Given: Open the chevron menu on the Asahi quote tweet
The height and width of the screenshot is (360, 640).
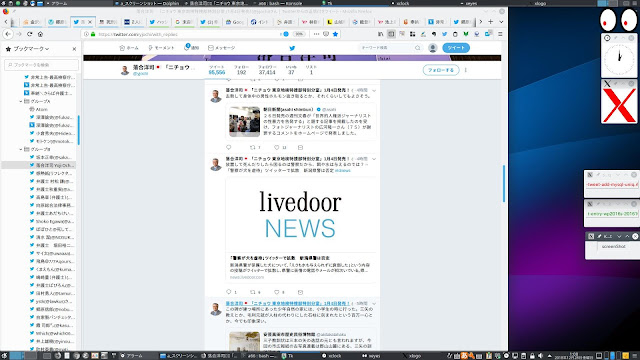Looking at the screenshot, I should 374,90.
